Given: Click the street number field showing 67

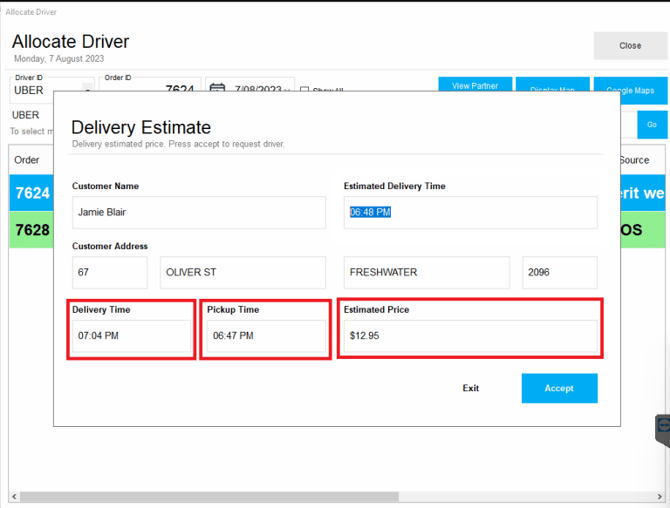Looking at the screenshot, I should [x=110, y=272].
